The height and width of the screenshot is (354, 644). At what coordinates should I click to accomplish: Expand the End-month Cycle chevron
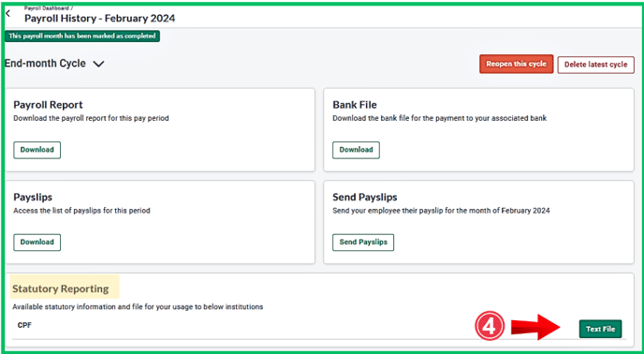point(98,64)
